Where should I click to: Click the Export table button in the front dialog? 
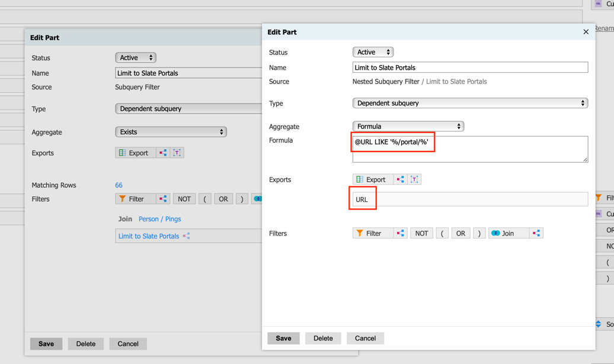(371, 179)
